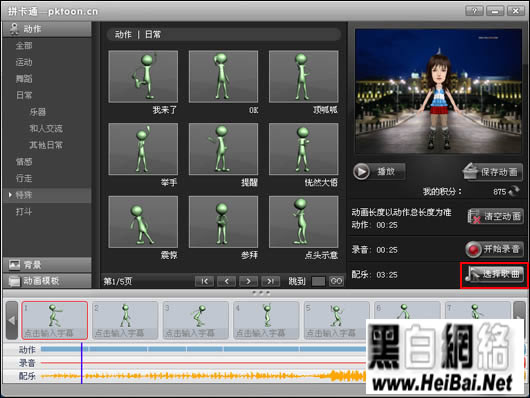Click the blue playhead marker
Screen dimensions: 530x398
point(81,363)
